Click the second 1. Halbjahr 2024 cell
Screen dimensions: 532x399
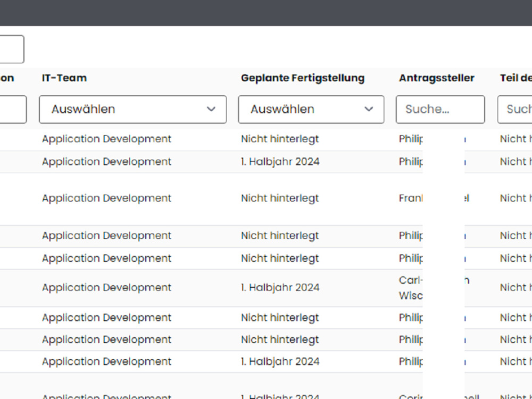[x=280, y=288]
